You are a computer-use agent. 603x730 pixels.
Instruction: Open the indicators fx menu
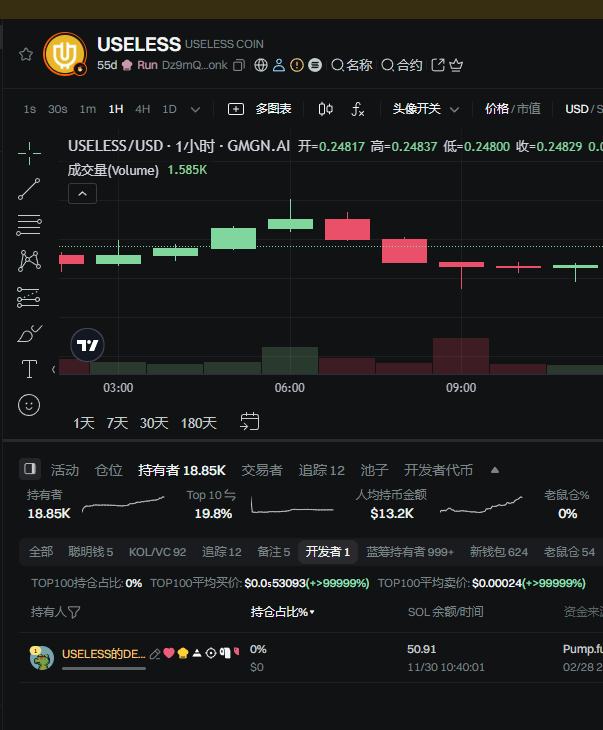(x=357, y=109)
